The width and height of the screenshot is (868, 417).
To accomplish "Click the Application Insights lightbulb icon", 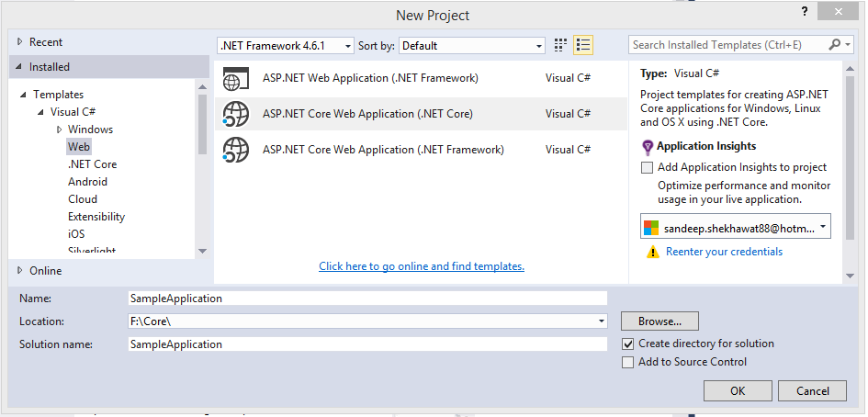I will pos(648,147).
